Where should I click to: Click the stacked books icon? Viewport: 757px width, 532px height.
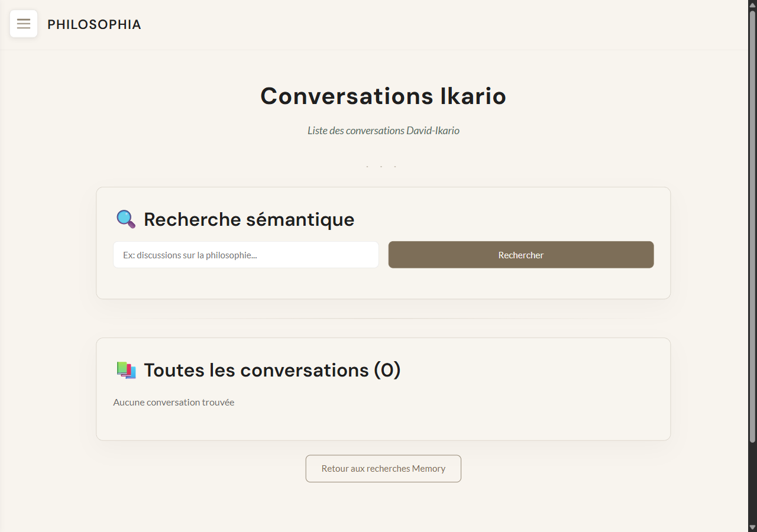(126, 370)
